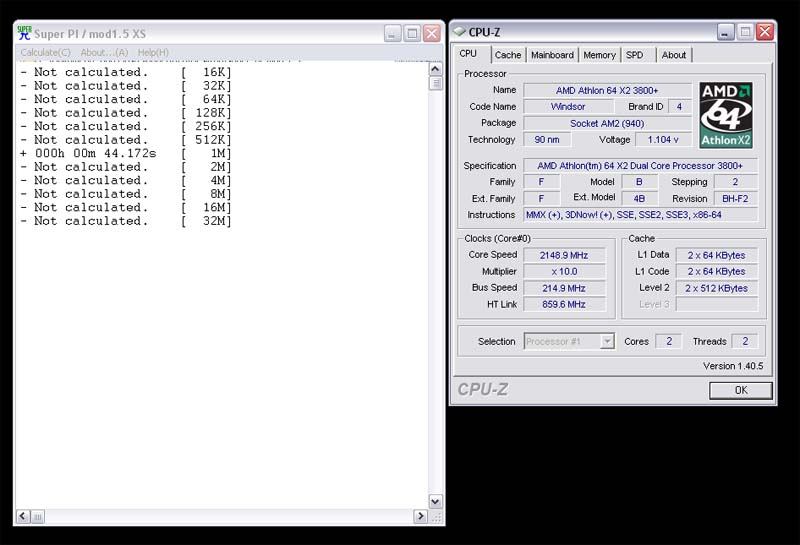Maximize the Super PI window
Screen dimensions: 800x545
[x=412, y=34]
